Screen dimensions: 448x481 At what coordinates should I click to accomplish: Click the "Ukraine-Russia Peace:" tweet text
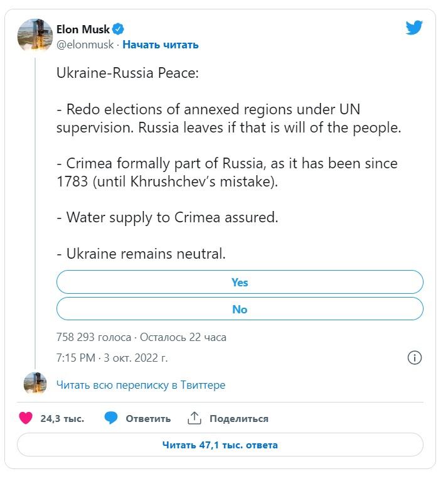coord(127,73)
